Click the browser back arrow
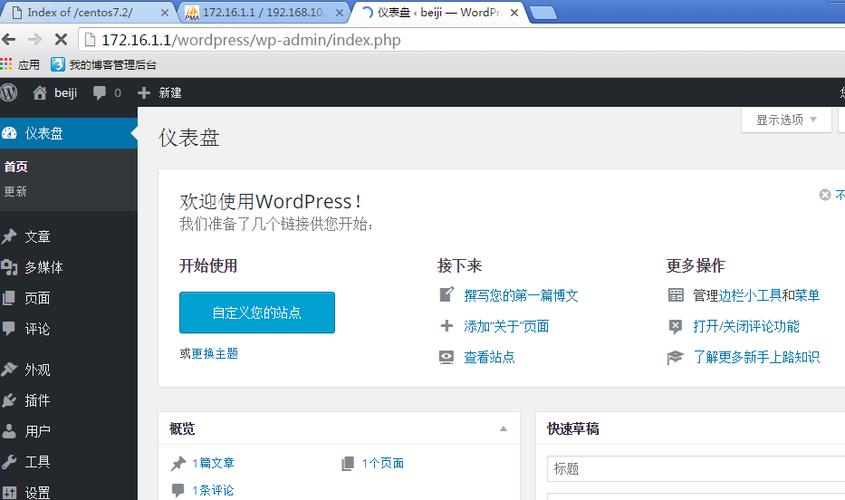Image resolution: width=845 pixels, height=500 pixels. 9,39
